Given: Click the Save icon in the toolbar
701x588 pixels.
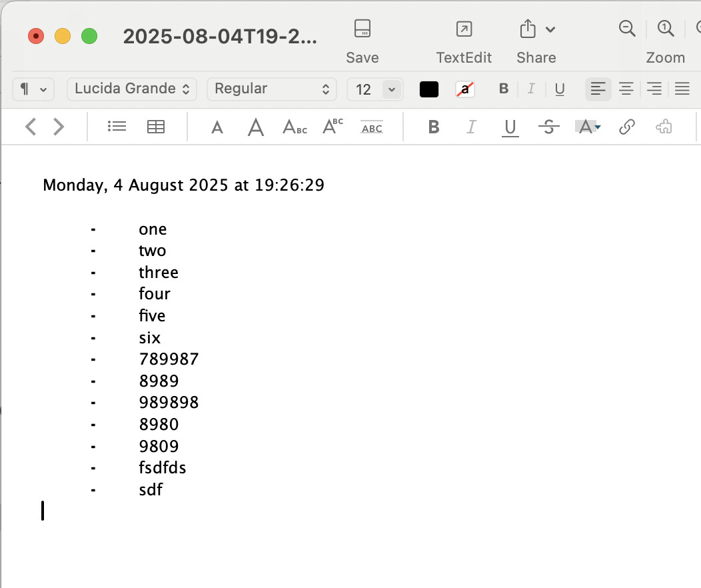Looking at the screenshot, I should [x=362, y=29].
